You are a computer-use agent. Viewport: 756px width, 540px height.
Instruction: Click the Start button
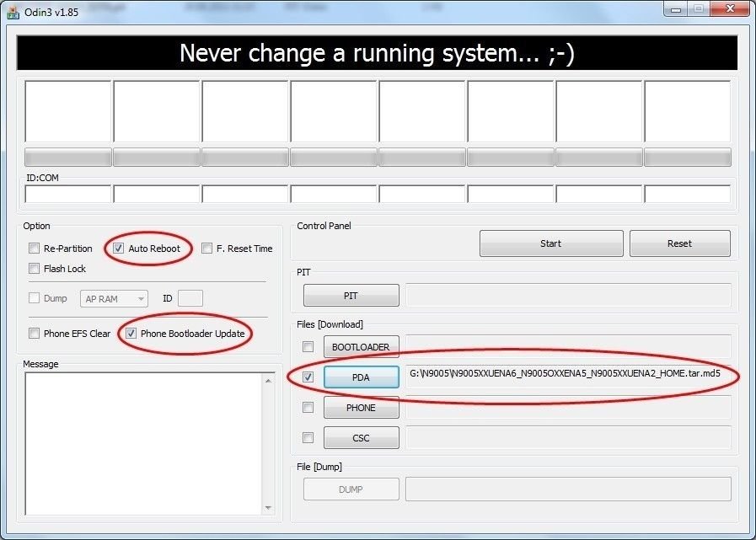551,243
